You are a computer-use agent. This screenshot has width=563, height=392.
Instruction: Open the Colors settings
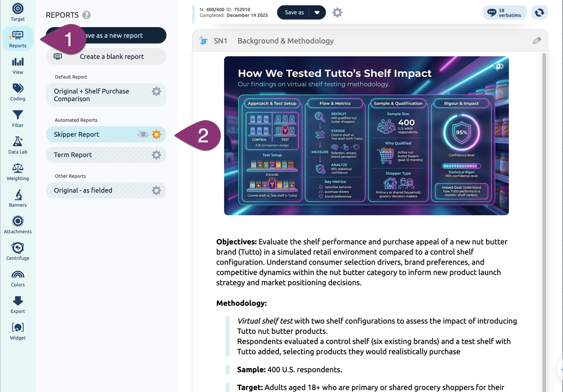18,279
